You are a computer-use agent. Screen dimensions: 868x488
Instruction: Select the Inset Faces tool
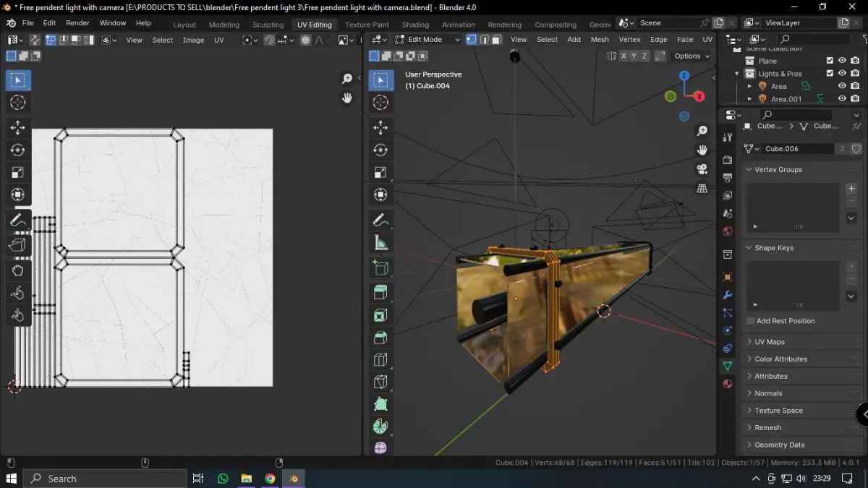click(x=381, y=315)
